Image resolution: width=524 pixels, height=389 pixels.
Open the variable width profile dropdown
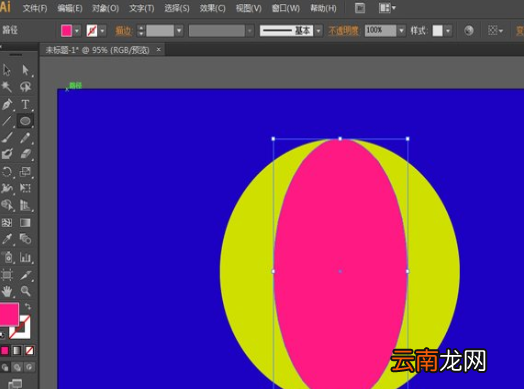click(x=250, y=31)
